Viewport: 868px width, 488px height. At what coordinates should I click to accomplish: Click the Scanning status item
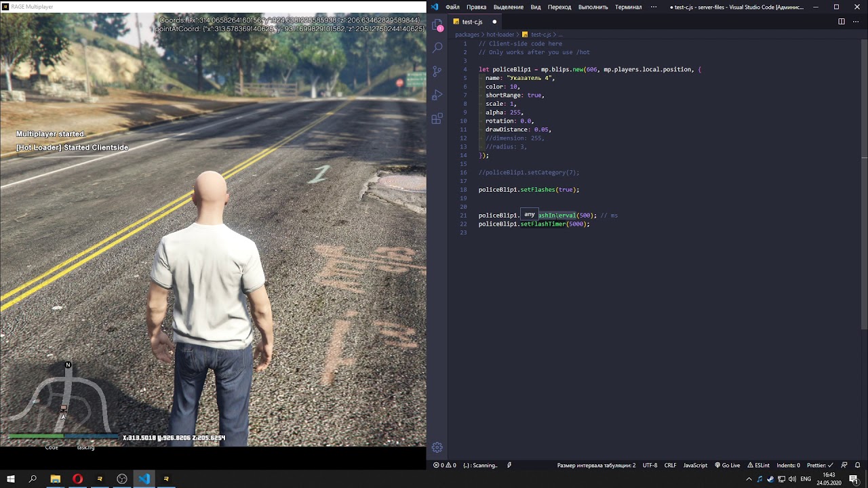[x=480, y=465]
